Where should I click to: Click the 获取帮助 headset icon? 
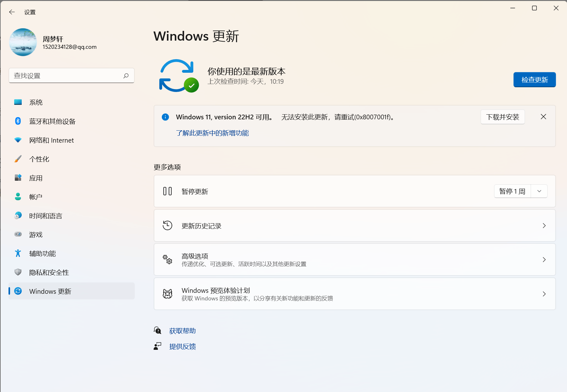157,330
